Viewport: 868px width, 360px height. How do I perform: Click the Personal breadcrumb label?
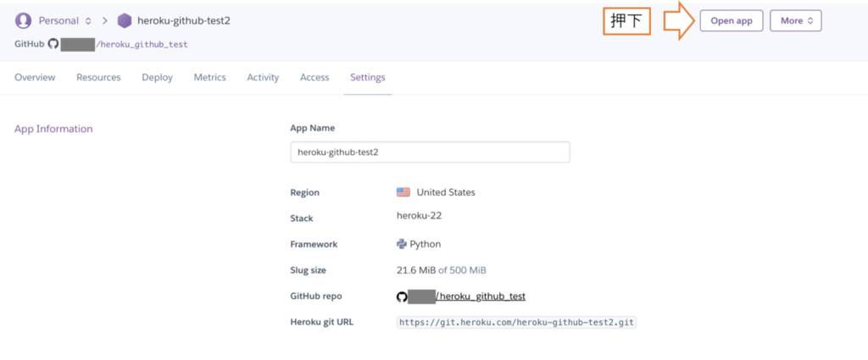pyautogui.click(x=58, y=21)
